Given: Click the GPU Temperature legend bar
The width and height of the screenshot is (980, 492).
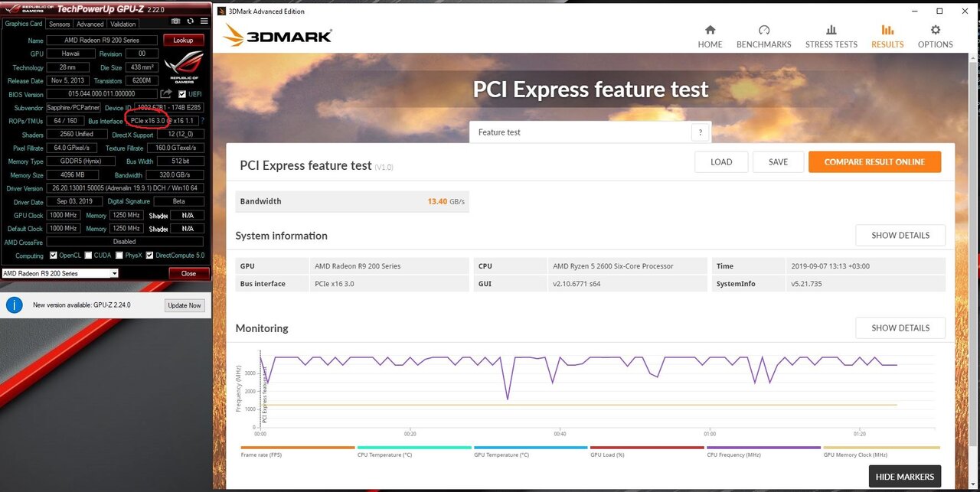Looking at the screenshot, I should click(x=531, y=448).
